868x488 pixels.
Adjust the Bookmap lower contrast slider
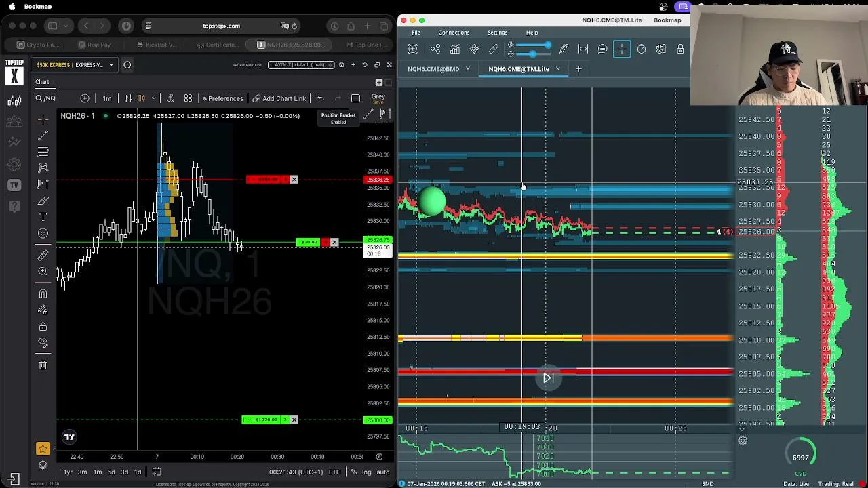tap(534, 53)
